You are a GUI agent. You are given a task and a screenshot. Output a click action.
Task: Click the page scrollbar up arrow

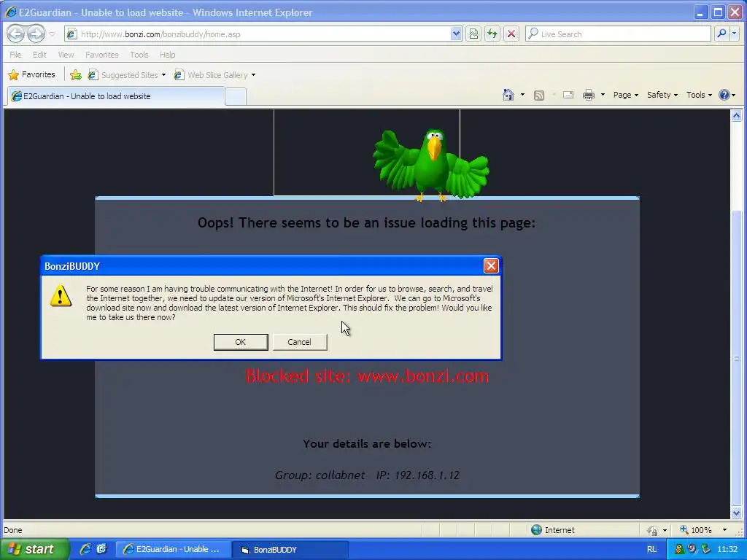tap(736, 115)
